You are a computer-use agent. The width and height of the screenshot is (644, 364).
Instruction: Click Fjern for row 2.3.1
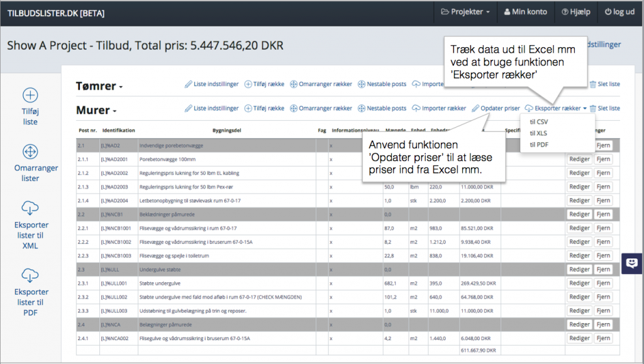603,283
